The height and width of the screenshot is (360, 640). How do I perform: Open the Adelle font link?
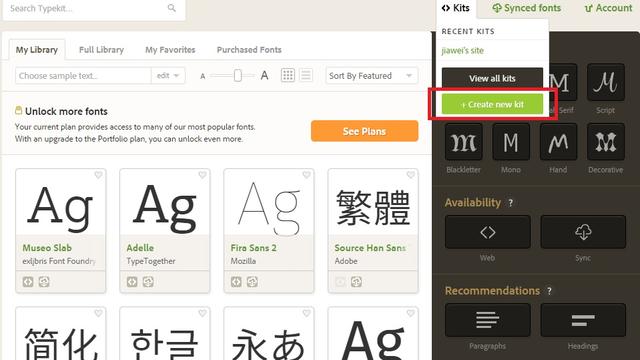[x=140, y=248]
